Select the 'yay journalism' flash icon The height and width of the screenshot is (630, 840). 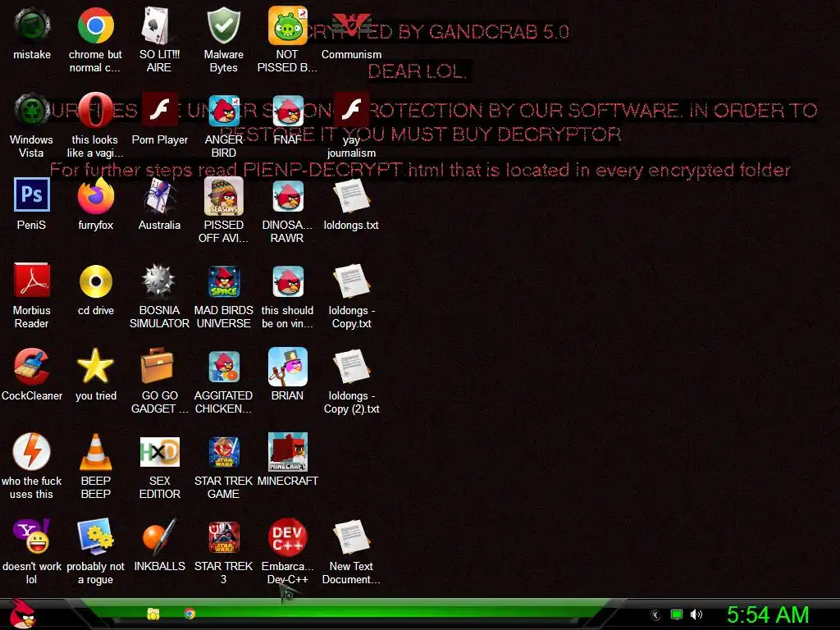tap(351, 111)
